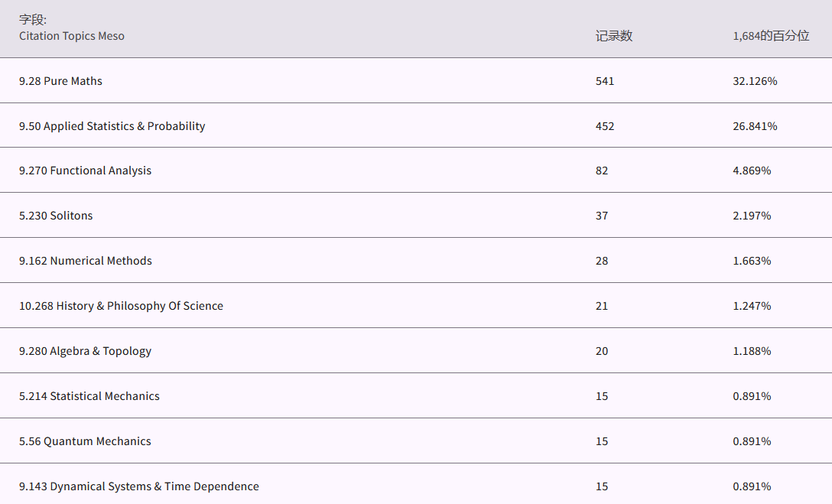Click the Citation Topics Meso column header
The height and width of the screenshot is (504, 832).
point(71,36)
